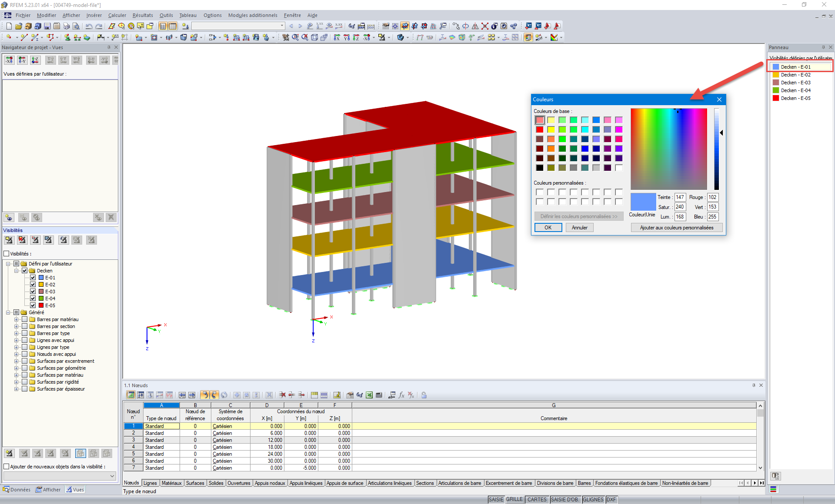Enable the Visibilités checkbox

pyautogui.click(x=6, y=254)
